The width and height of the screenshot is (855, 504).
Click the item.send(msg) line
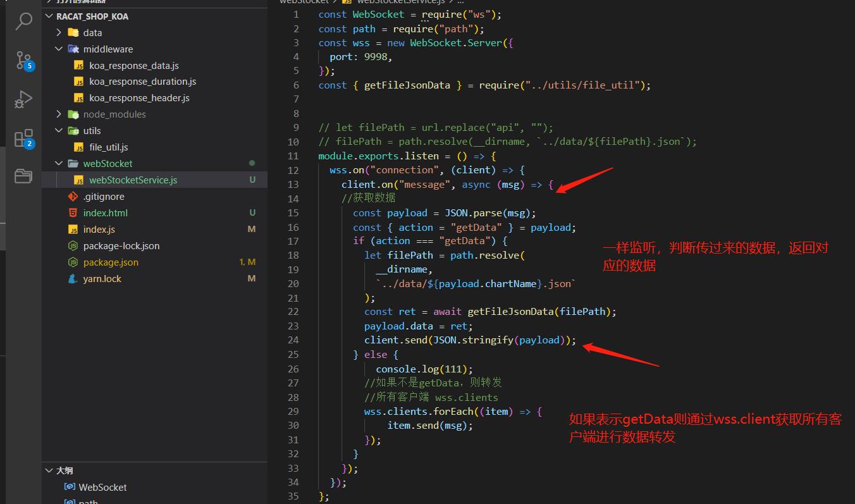(430, 426)
